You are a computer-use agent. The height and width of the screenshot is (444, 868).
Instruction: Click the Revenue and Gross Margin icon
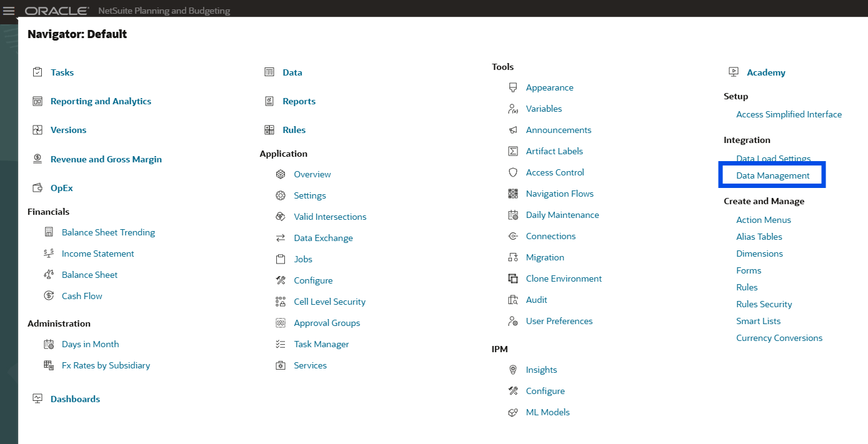click(x=37, y=159)
